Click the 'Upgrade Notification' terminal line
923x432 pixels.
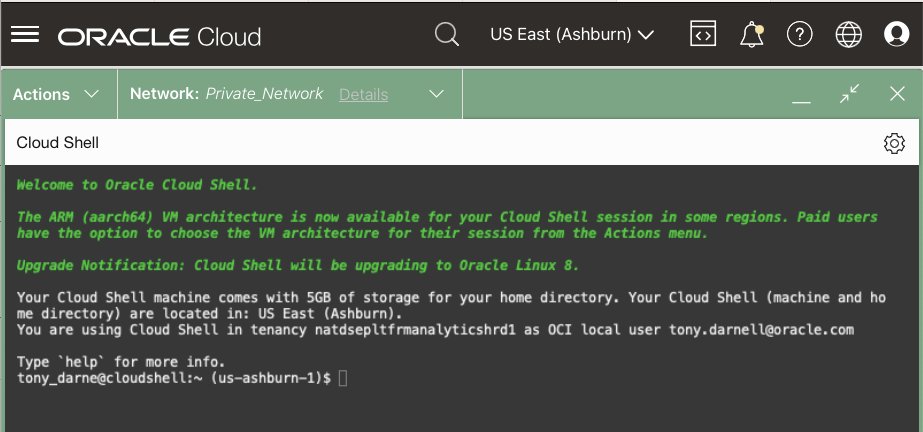click(298, 265)
